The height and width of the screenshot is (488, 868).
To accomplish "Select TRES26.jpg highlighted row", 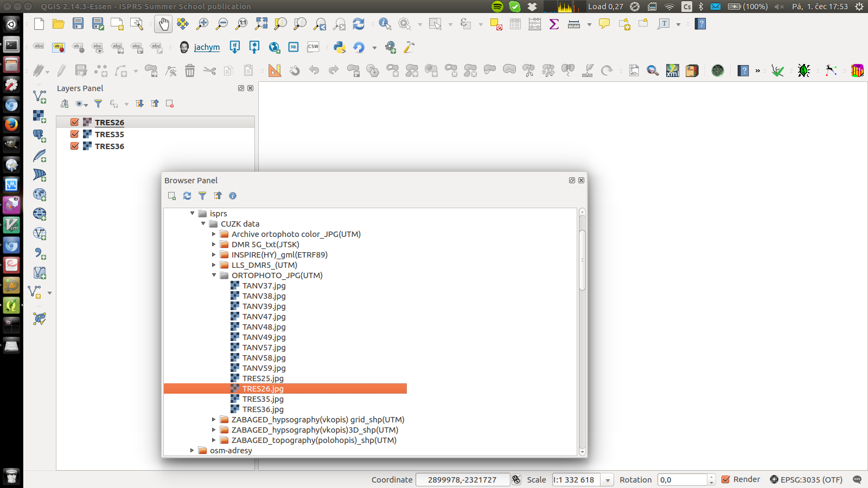I will 285,389.
